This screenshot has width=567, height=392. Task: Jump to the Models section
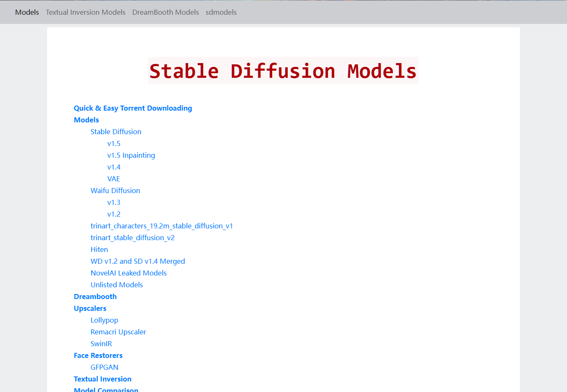[x=86, y=120]
